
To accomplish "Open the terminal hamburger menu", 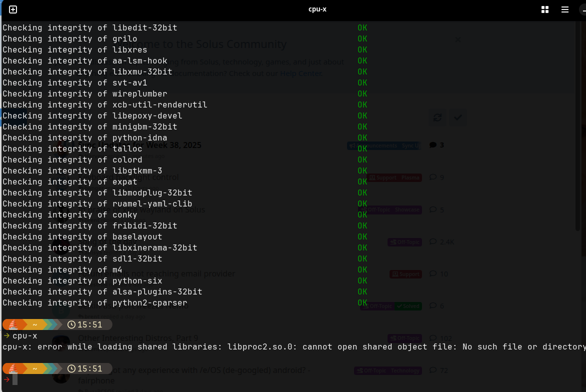I will 565,9.
